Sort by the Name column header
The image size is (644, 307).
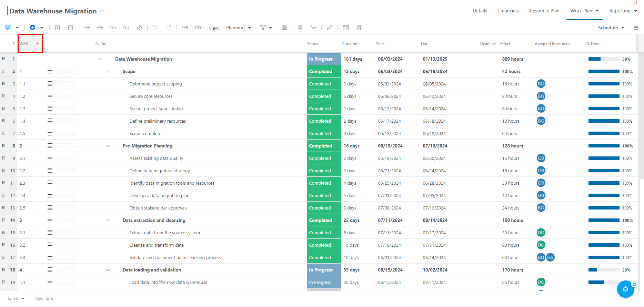(x=101, y=44)
